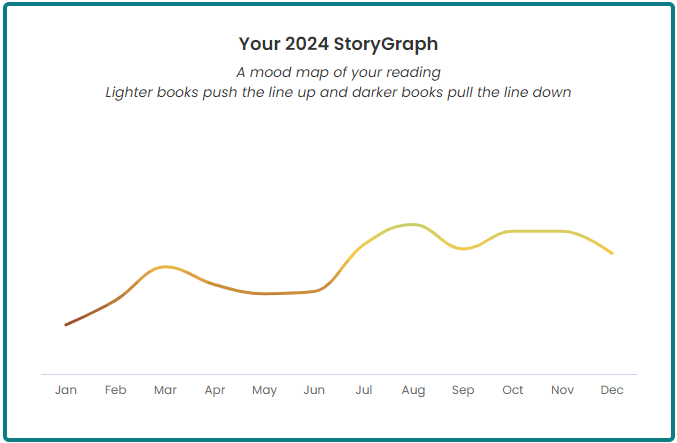
Task: Click the Jul month label
Action: click(363, 390)
